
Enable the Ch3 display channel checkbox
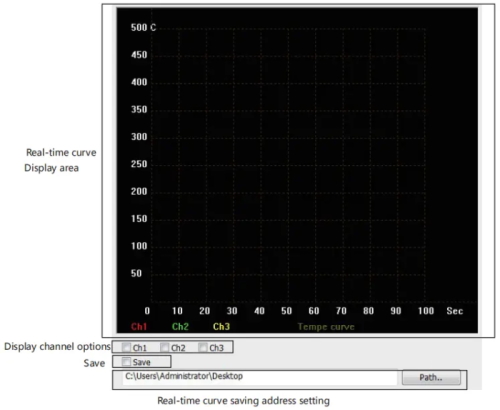203,347
